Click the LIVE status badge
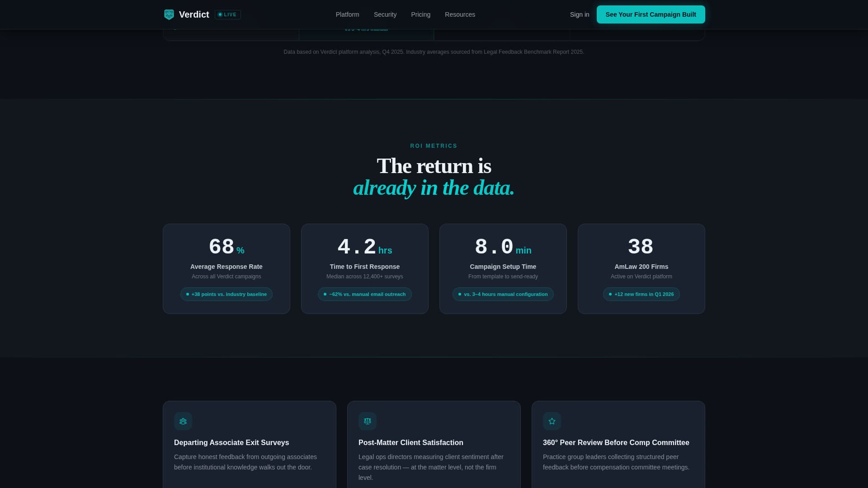 [x=228, y=14]
